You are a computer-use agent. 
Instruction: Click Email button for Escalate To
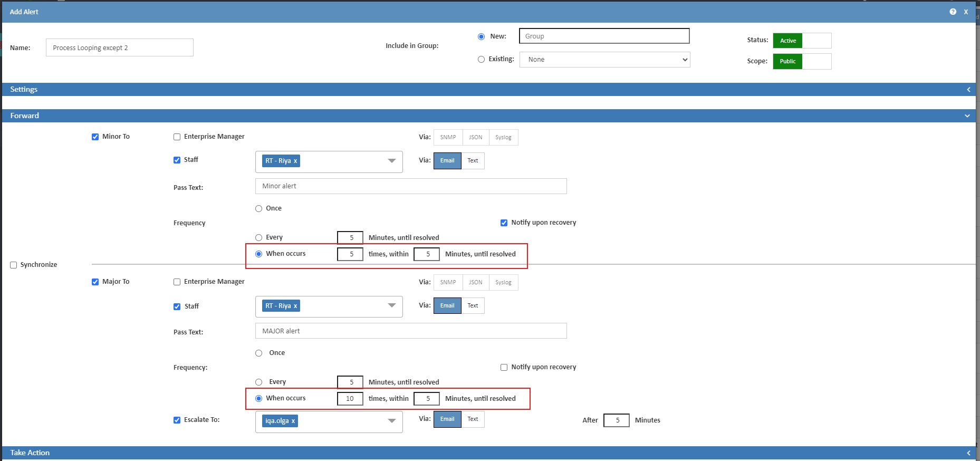pos(447,419)
